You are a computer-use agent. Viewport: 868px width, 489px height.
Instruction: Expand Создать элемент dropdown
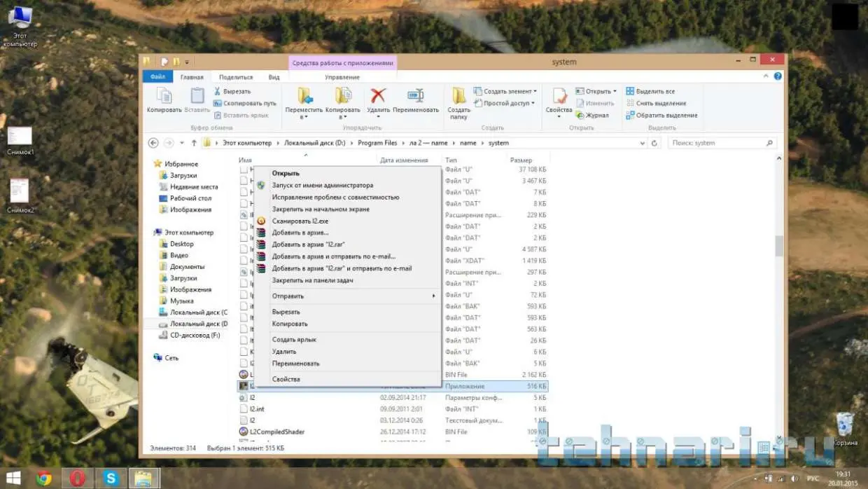pyautogui.click(x=505, y=91)
